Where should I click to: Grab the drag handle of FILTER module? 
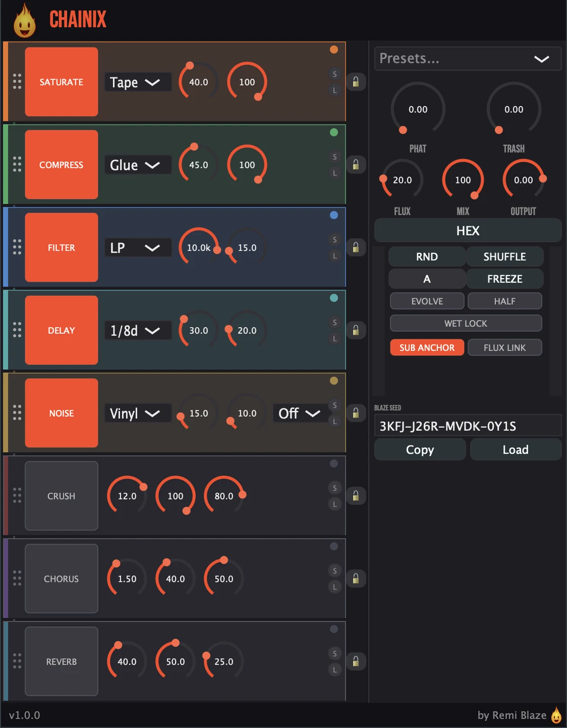[x=17, y=247]
